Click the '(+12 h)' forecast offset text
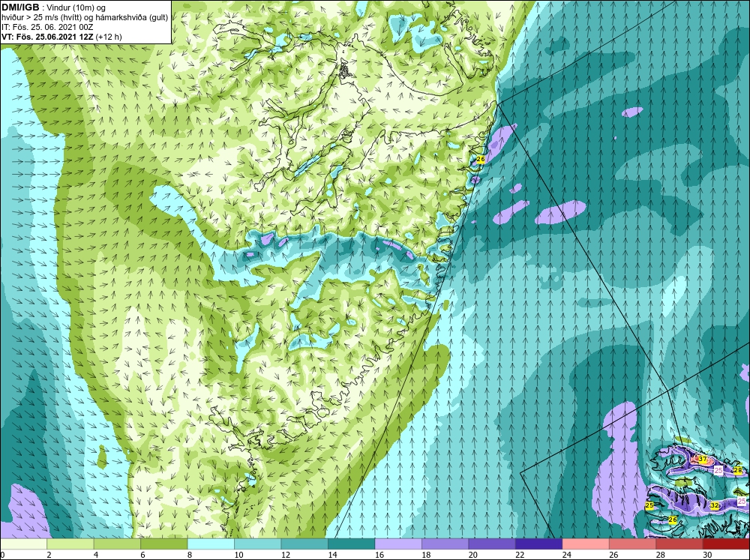750x560 pixels. pos(109,37)
